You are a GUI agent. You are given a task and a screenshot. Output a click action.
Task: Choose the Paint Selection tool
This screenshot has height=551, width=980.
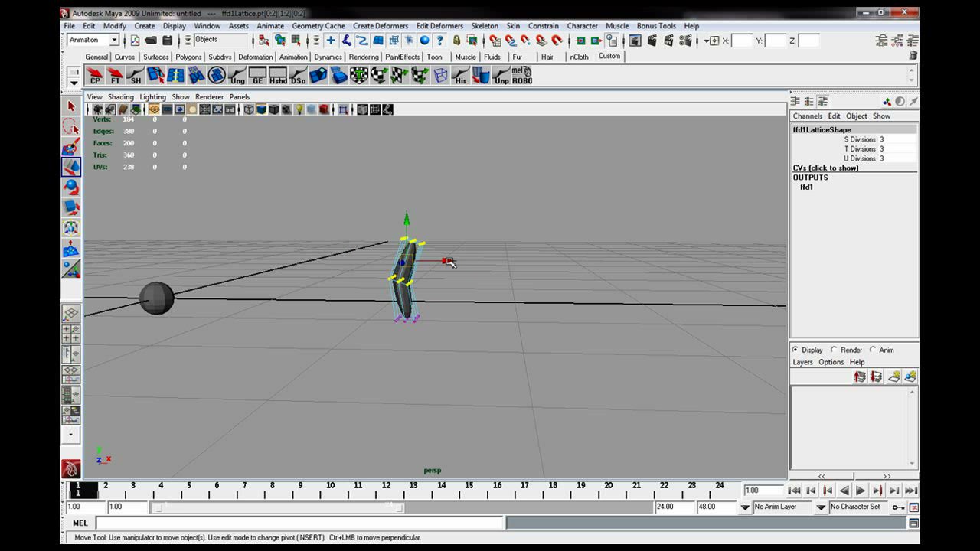click(71, 146)
